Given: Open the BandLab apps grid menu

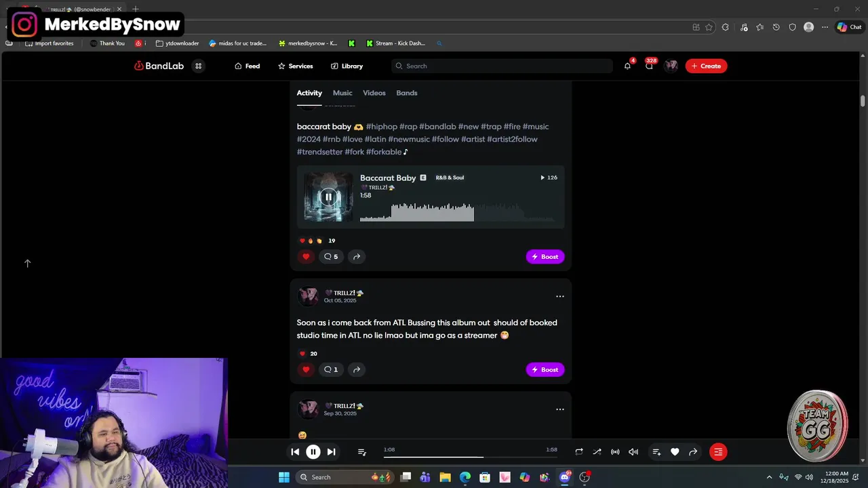Looking at the screenshot, I should pyautogui.click(x=198, y=66).
